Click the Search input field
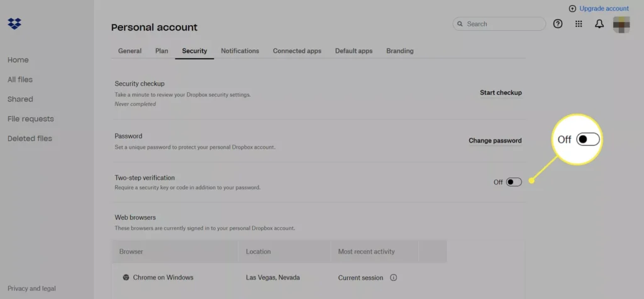This screenshot has width=644, height=299. 503,24
